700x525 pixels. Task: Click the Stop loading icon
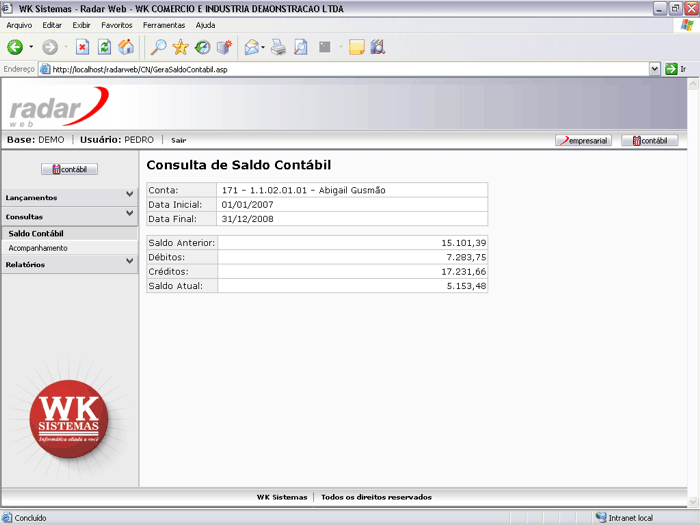click(x=82, y=47)
